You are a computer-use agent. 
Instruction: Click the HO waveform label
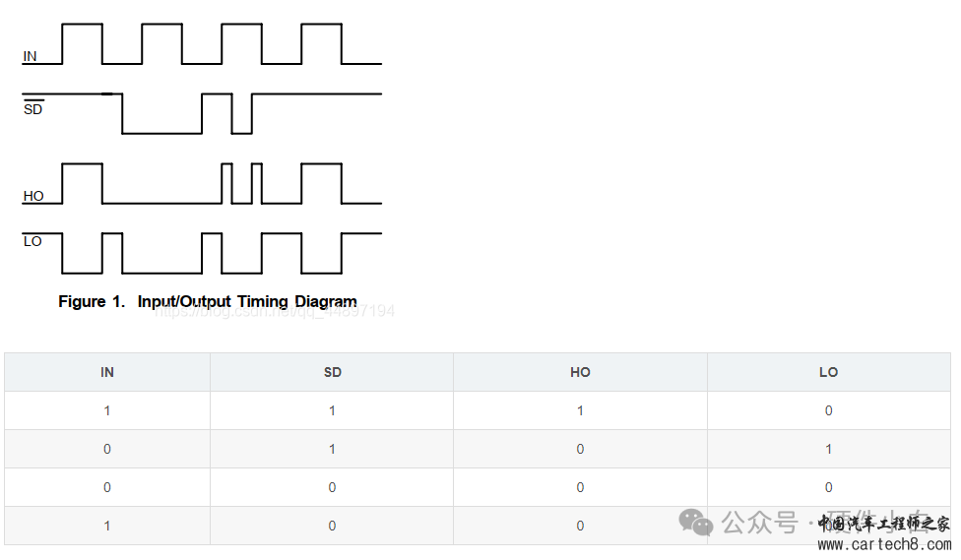tap(33, 196)
